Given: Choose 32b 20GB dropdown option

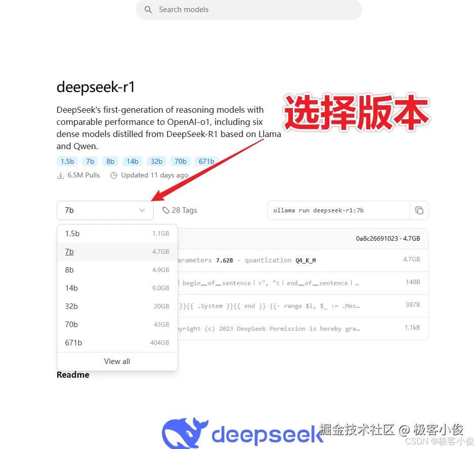Looking at the screenshot, I should (x=117, y=306).
